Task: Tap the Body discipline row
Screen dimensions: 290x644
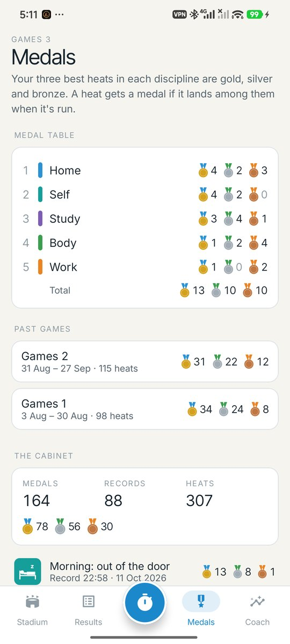Action: pos(145,243)
